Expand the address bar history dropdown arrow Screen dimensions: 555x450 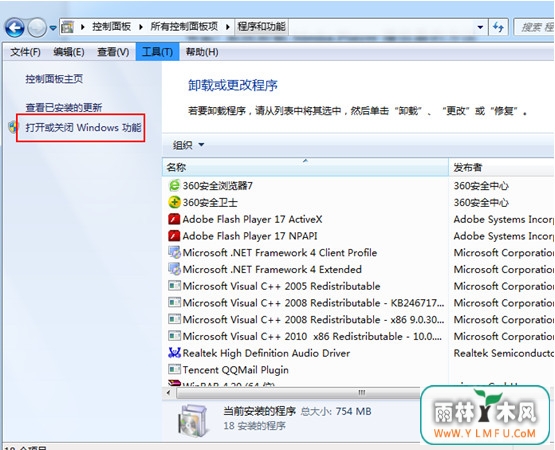pyautogui.click(x=480, y=27)
